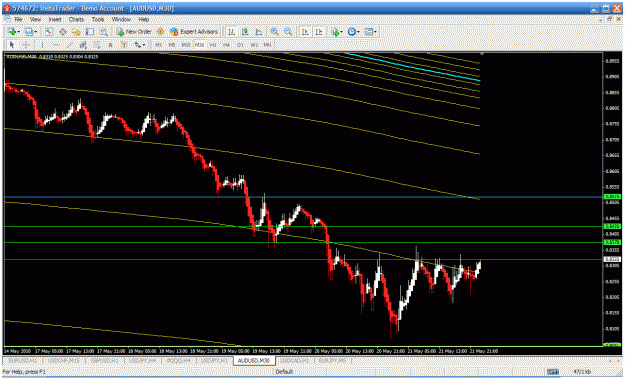The width and height of the screenshot is (625, 378).
Task: Open the Insert menu
Action: click(x=55, y=19)
